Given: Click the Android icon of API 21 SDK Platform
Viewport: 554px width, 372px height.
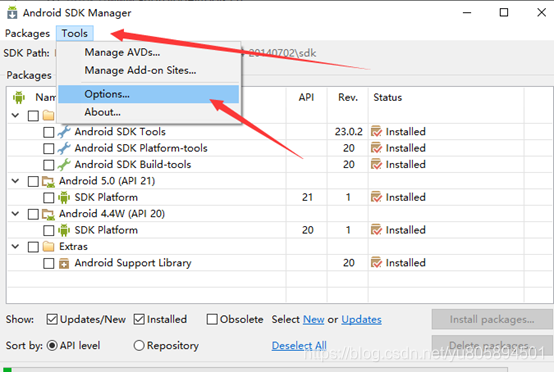Looking at the screenshot, I should tap(64, 197).
